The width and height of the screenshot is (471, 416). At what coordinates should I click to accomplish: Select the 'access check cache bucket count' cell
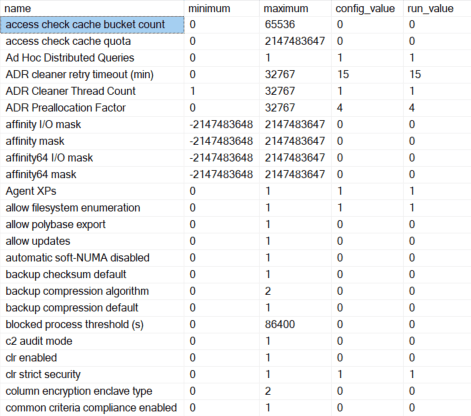coord(92,25)
